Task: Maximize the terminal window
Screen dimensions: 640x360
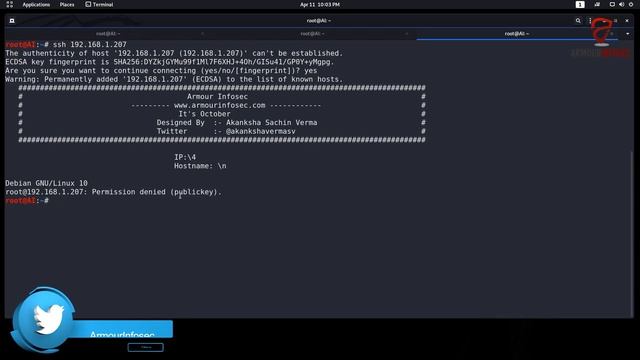Action: coord(616,20)
